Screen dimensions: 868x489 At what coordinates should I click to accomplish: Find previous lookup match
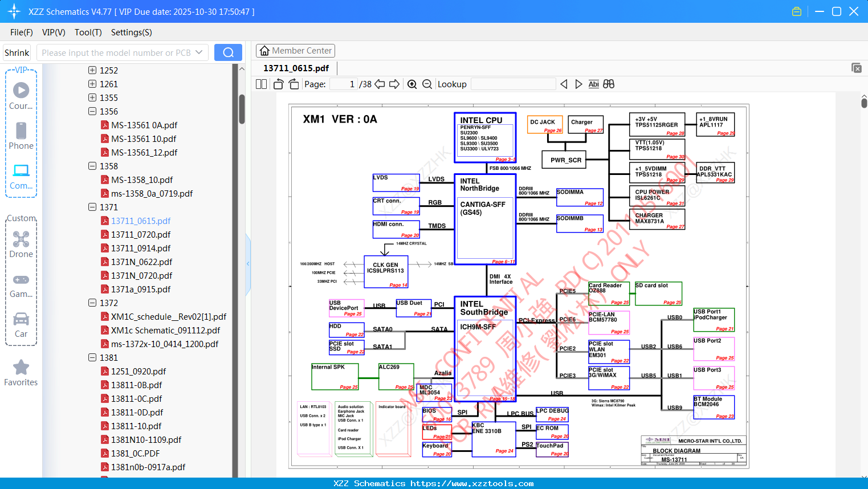564,84
